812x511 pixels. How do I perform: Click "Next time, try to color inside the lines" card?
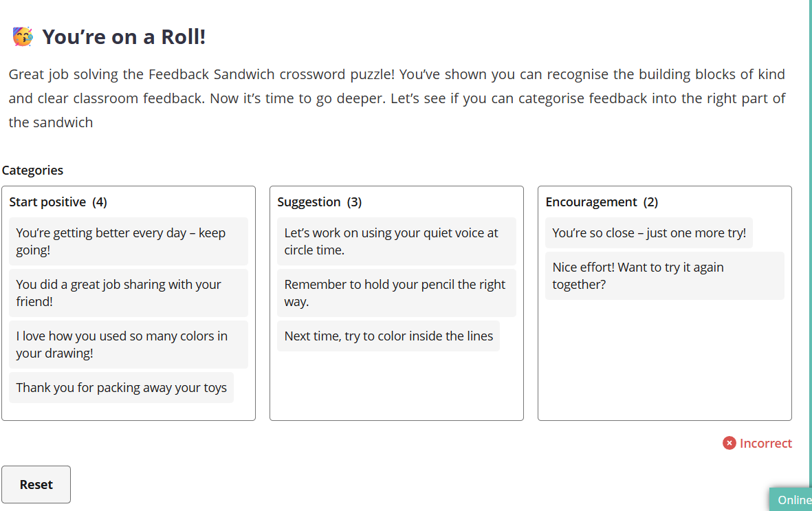tap(388, 336)
